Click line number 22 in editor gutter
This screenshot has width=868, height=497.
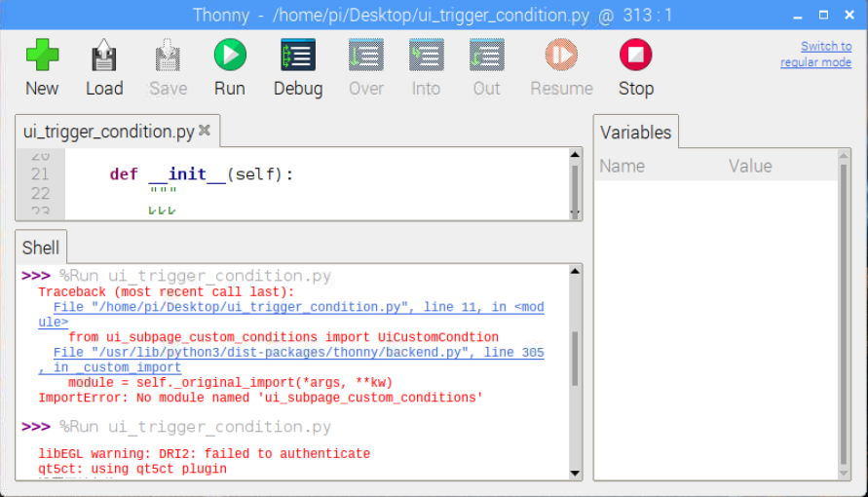click(x=40, y=193)
